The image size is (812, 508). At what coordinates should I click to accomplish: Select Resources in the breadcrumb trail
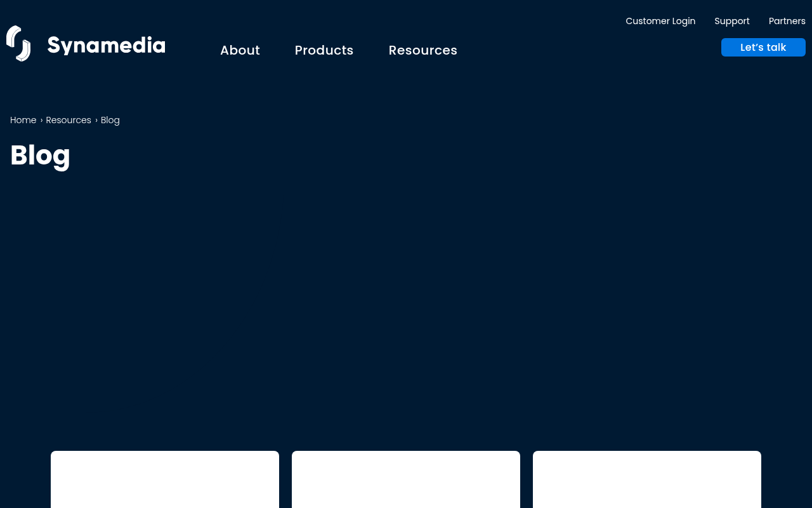click(x=69, y=120)
